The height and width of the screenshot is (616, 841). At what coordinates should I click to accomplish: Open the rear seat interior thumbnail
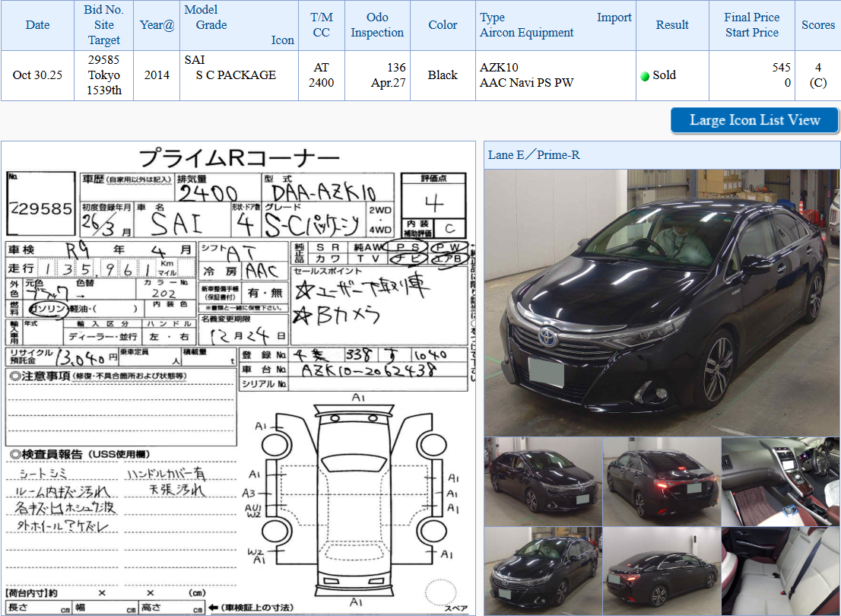click(781, 571)
